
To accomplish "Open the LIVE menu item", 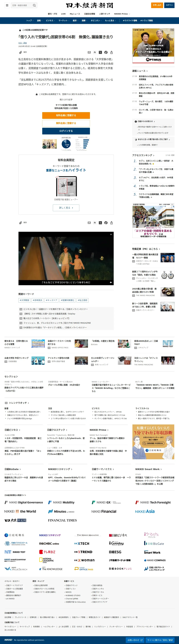I will point(63,14).
